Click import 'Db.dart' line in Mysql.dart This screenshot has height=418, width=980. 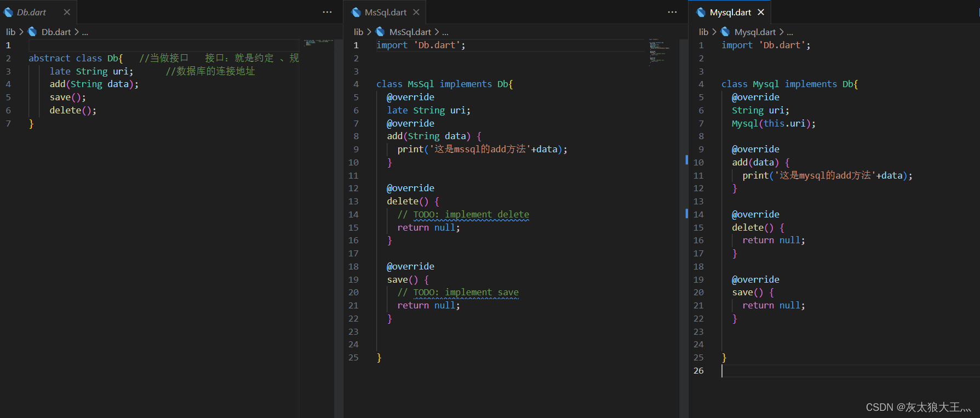pos(766,45)
